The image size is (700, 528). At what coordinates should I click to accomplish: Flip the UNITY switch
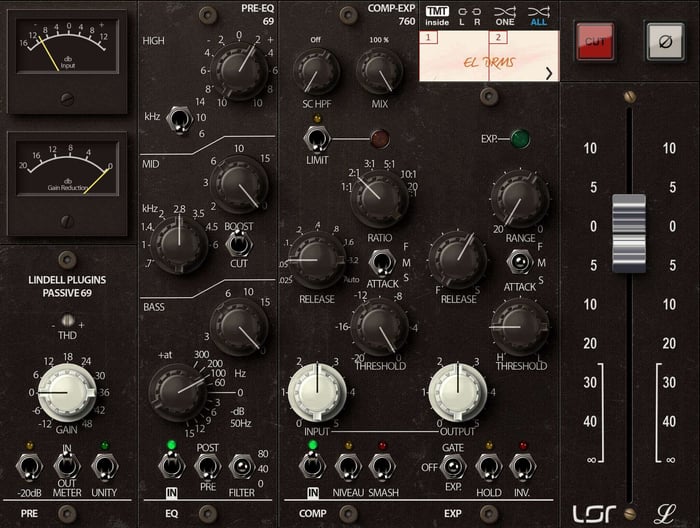104,467
